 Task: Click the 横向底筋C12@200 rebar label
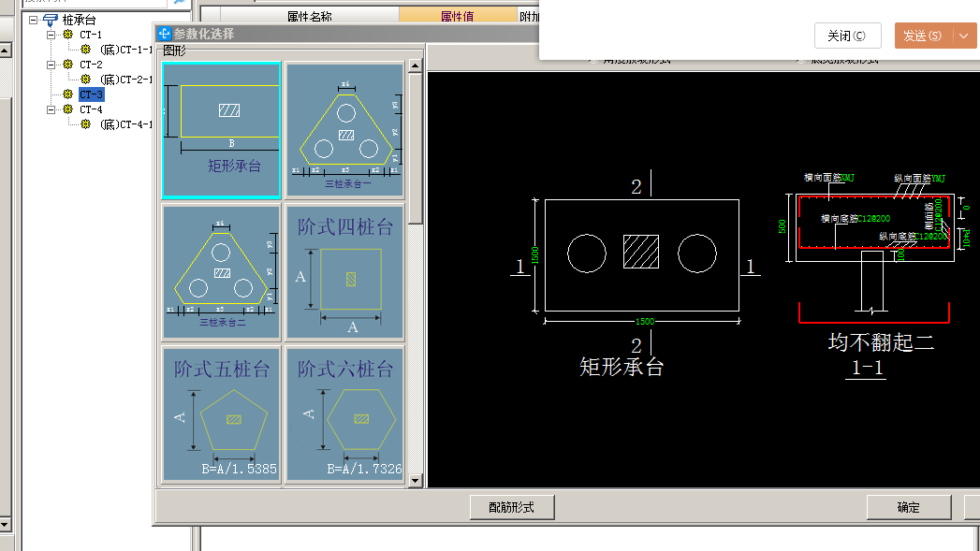856,219
